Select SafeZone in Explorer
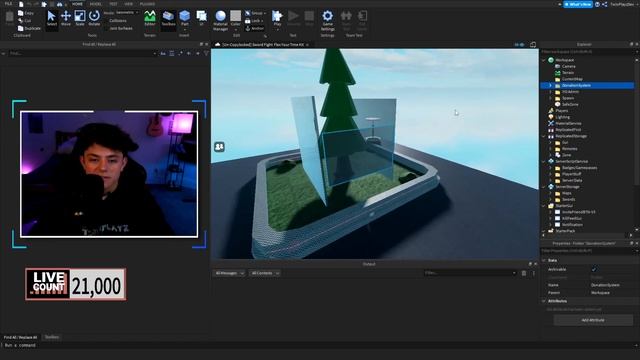Screen dimensions: 640x360 (x=570, y=104)
